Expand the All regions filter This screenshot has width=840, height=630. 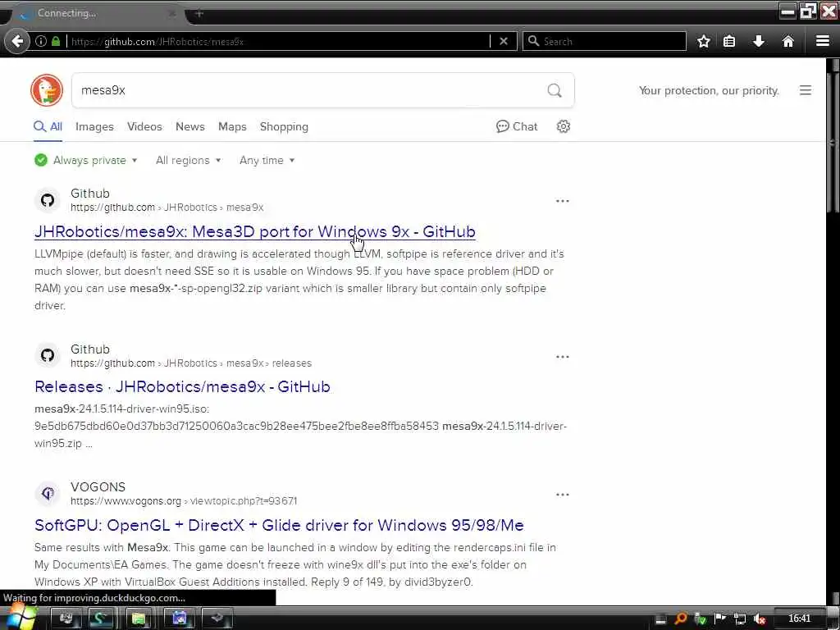click(x=188, y=160)
